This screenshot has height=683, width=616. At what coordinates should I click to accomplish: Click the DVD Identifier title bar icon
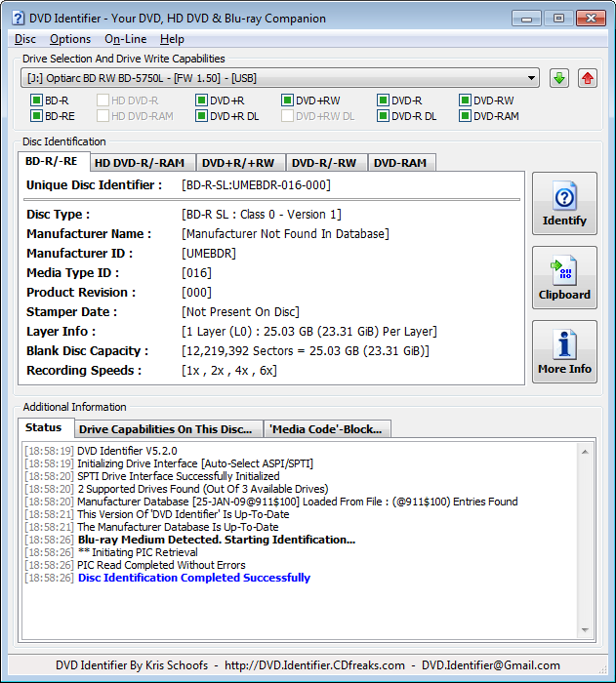18,19
